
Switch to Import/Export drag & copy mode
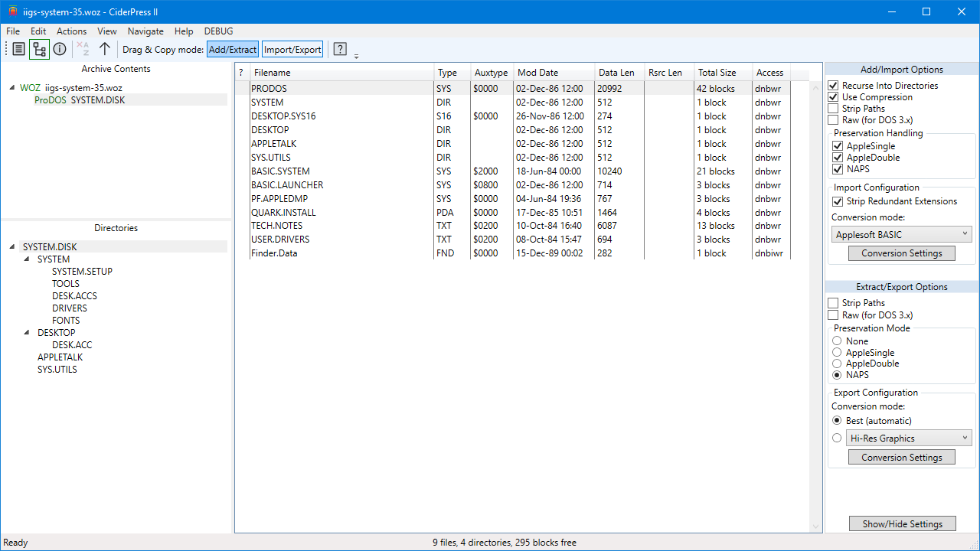[x=292, y=49]
